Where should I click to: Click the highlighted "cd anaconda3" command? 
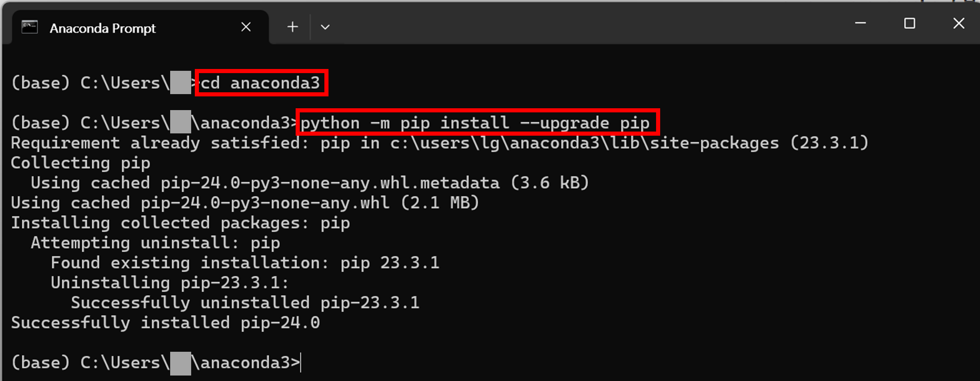[x=261, y=83]
